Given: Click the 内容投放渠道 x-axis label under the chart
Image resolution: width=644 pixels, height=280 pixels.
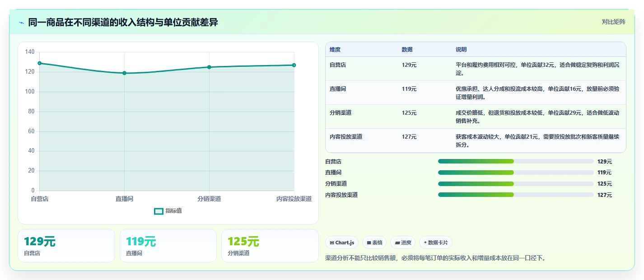Looking at the screenshot, I should [294, 199].
